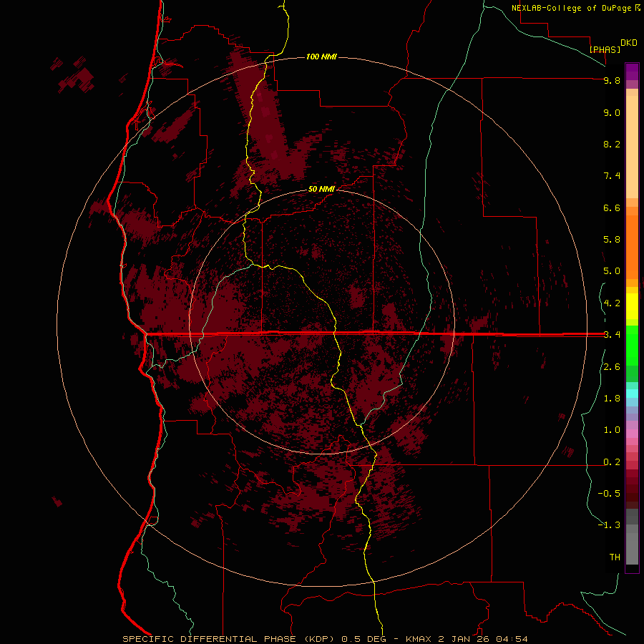Image resolution: width=644 pixels, height=644 pixels.
Task: Click the 50 NMI range ring label
Action: tap(321, 189)
